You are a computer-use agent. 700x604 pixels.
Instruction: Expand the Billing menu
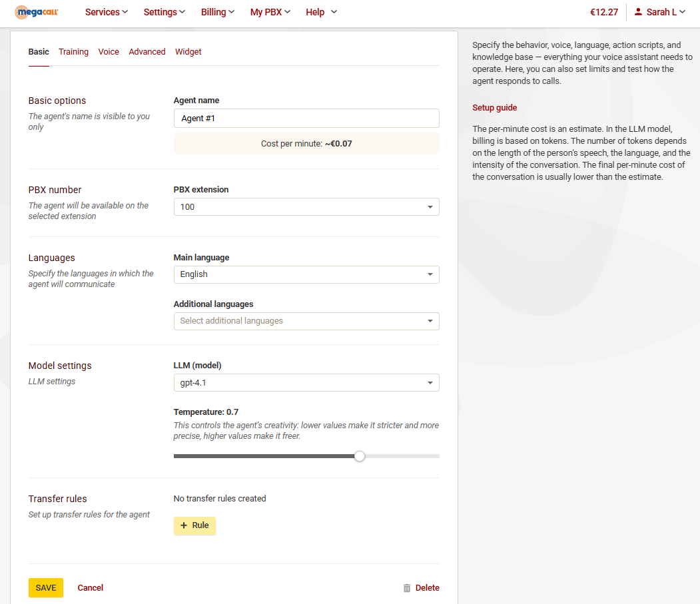pyautogui.click(x=218, y=12)
